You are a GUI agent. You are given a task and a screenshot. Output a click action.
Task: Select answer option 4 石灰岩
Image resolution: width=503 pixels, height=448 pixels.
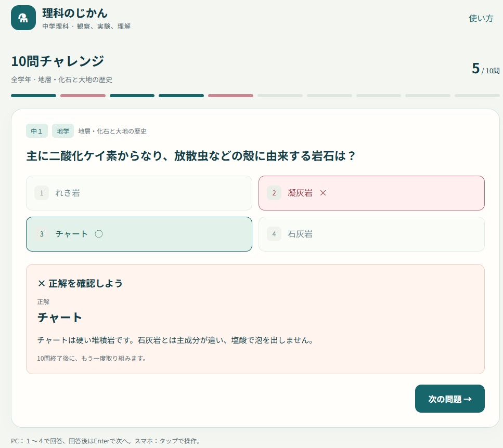[371, 234]
